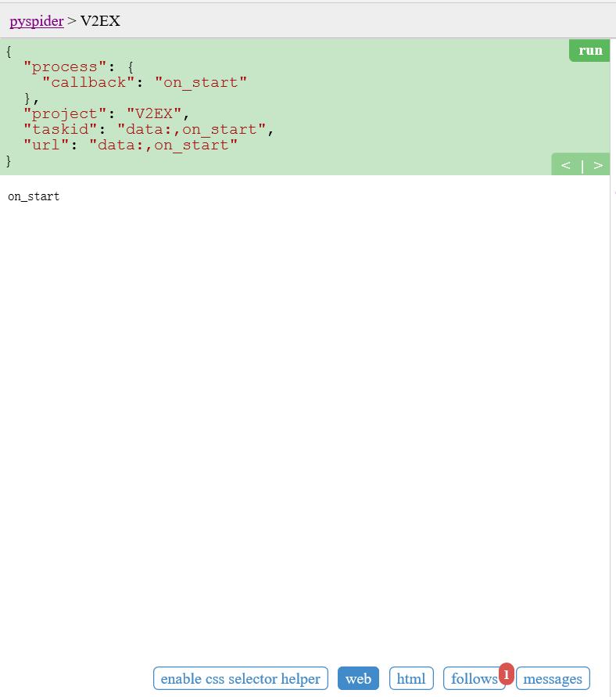
Task: Click the red follows count badge
Action: tap(507, 673)
